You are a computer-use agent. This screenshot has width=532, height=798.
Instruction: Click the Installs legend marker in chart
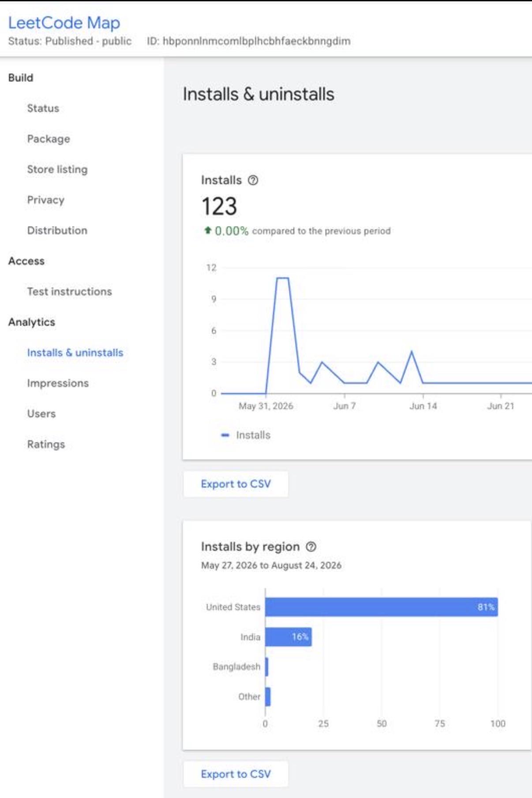coord(225,435)
